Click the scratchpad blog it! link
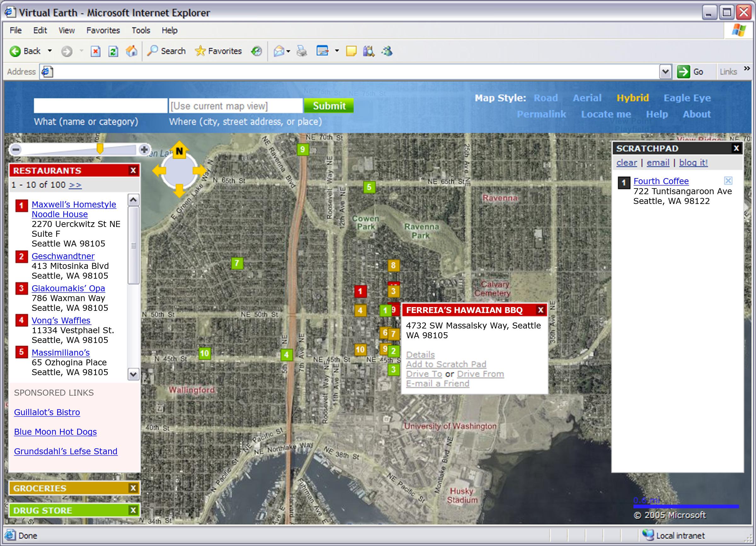This screenshot has height=546, width=756. [694, 162]
